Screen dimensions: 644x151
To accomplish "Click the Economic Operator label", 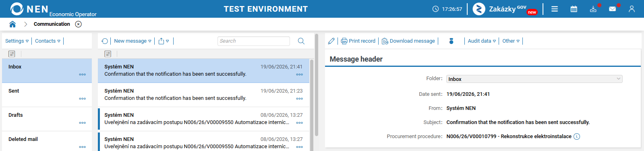I will click(73, 14).
